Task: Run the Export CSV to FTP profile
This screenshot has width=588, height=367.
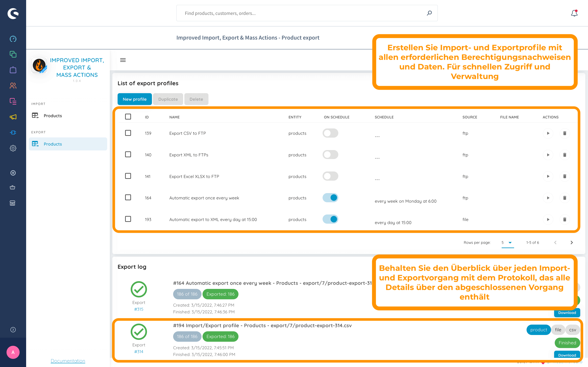Action: pyautogui.click(x=548, y=133)
